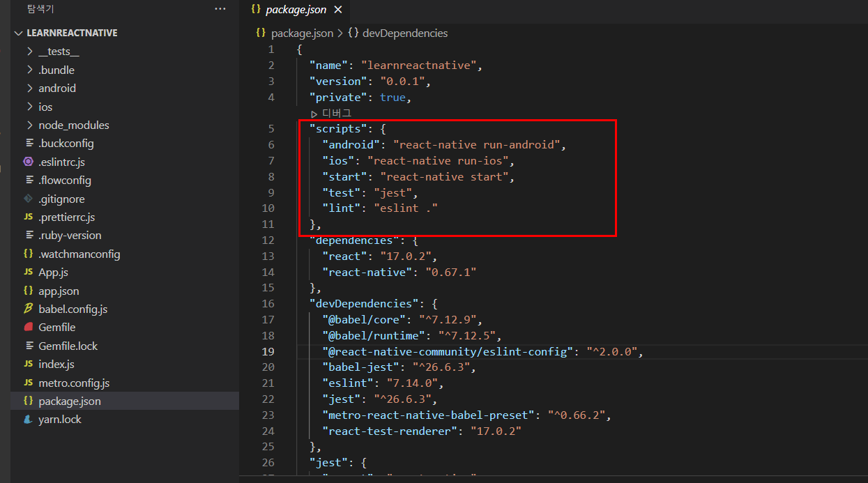The height and width of the screenshot is (483, 868).
Task: Click the braces icon beside .watchmanconfig
Action: 29,254
